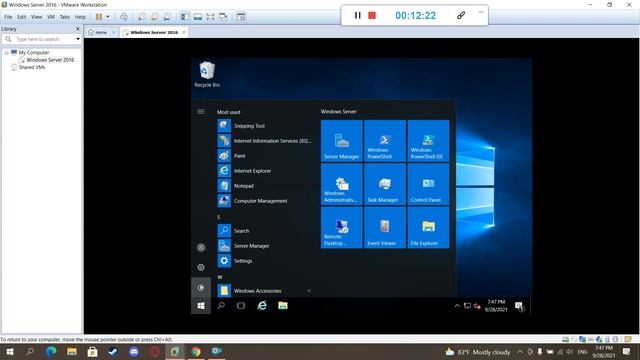Open the Event Viewer tile
This screenshot has height=360, width=640.
click(x=385, y=227)
